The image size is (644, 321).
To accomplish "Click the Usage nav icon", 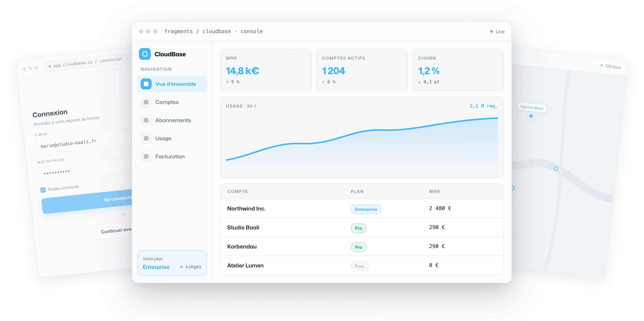I will pyautogui.click(x=146, y=138).
